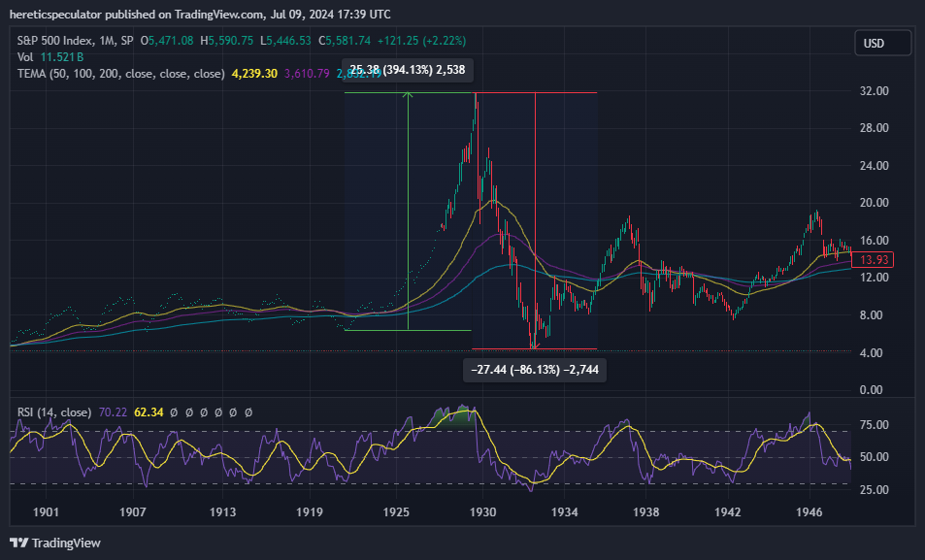This screenshot has height=560, width=925.
Task: Click the low price value L5,446.53
Action: tap(285, 41)
